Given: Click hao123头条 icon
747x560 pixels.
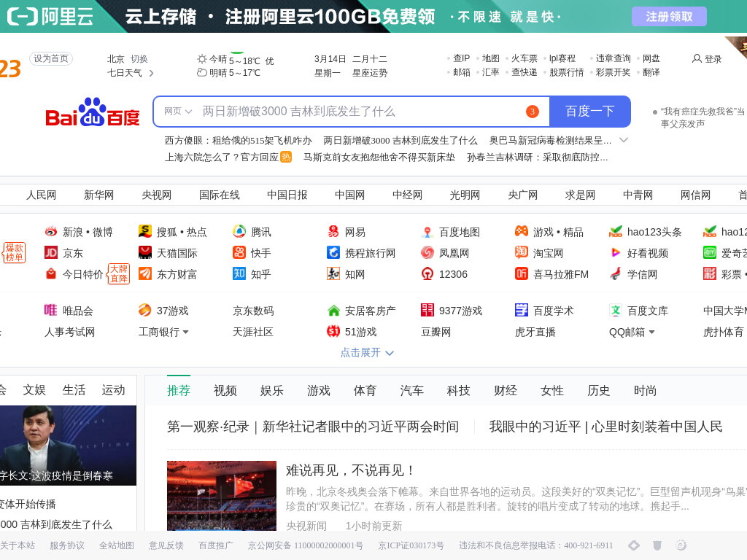Looking at the screenshot, I should 616,231.
